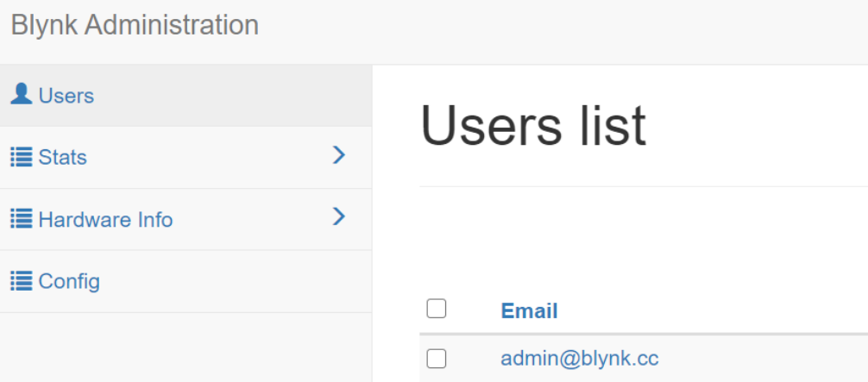Click the list icon beside Hardware Info
Image resolution: width=868 pixels, height=382 pixels.
[x=22, y=219]
